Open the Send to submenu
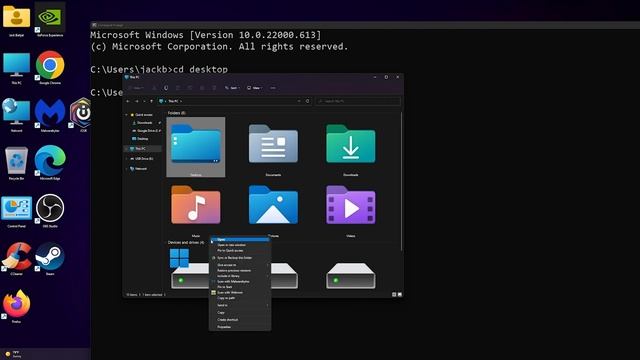This screenshot has height=360, width=640. pyautogui.click(x=240, y=305)
